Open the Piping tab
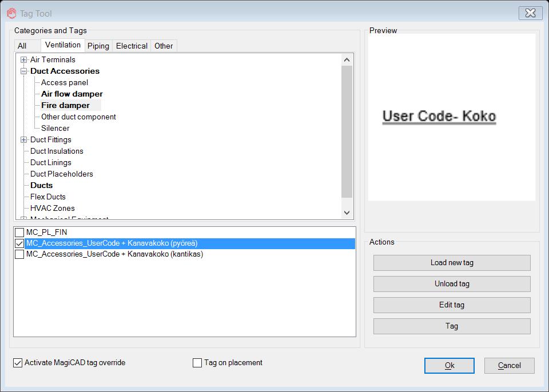549x392 pixels. click(98, 46)
